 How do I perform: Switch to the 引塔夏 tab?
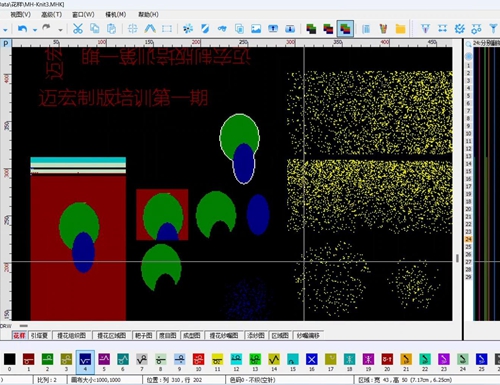point(39,335)
